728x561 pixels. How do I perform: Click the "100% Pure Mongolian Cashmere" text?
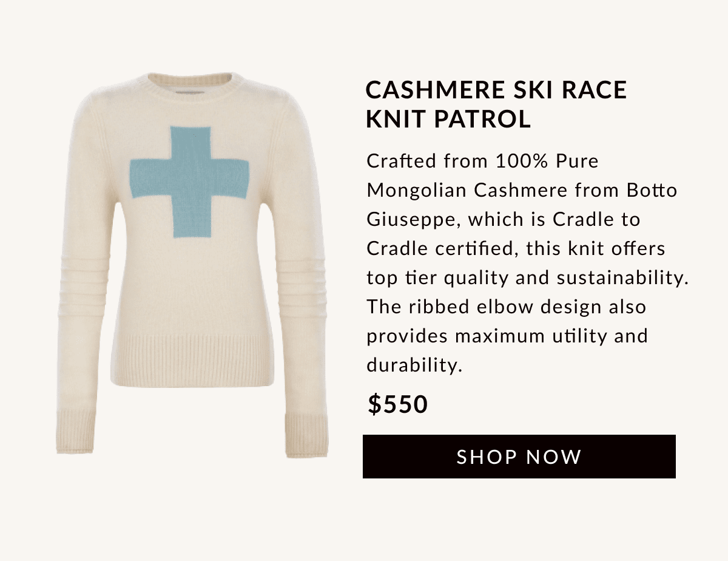coord(482,176)
